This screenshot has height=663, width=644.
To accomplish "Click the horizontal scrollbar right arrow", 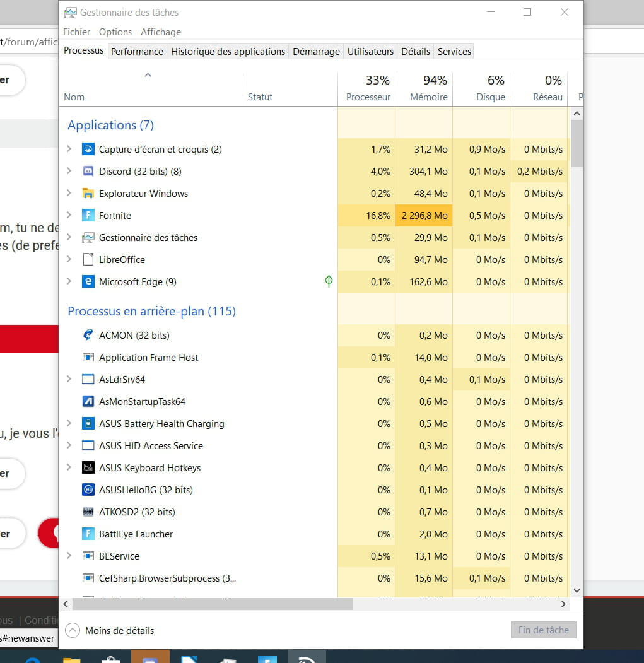I will point(563,604).
